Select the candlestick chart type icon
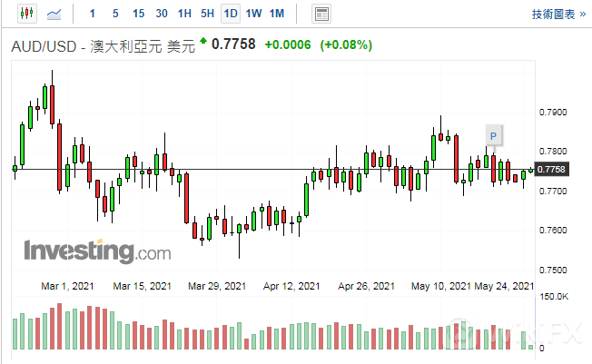 tap(27, 14)
